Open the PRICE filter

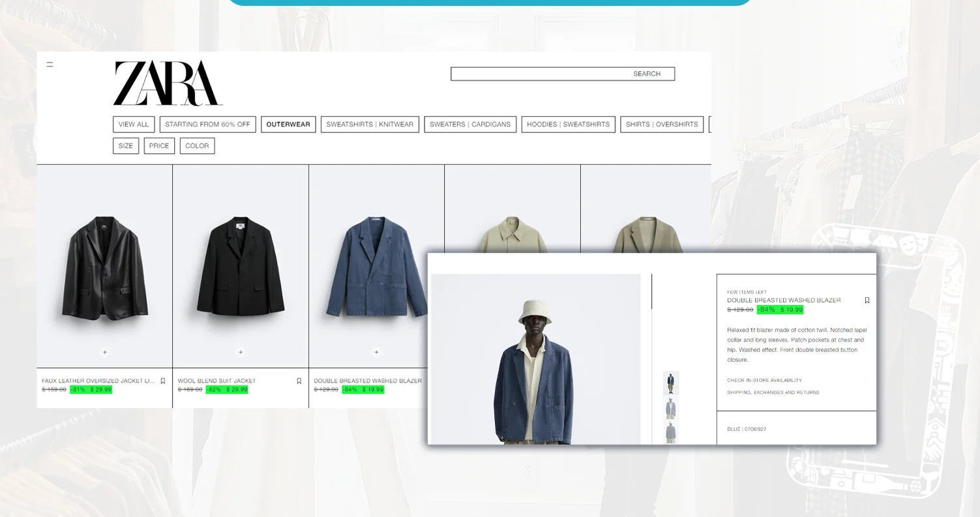click(x=159, y=145)
